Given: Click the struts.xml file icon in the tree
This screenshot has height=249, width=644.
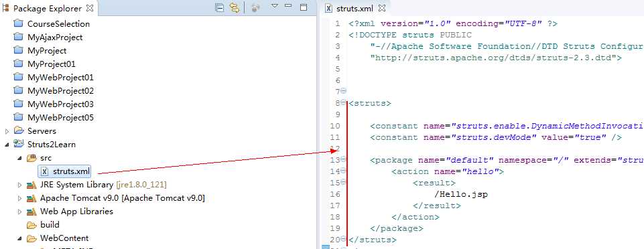Looking at the screenshot, I should click(45, 171).
